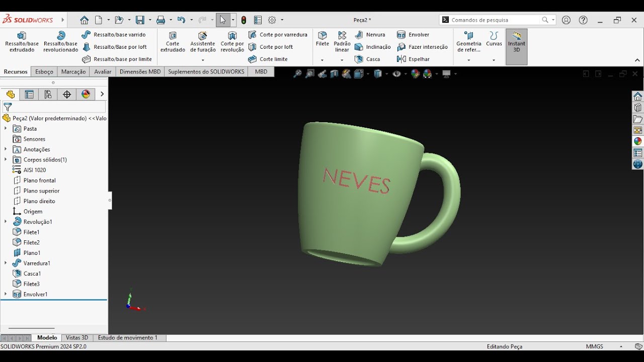Open Appearances task pane color ball
Image resolution: width=644 pixels, height=362 pixels.
[638, 141]
